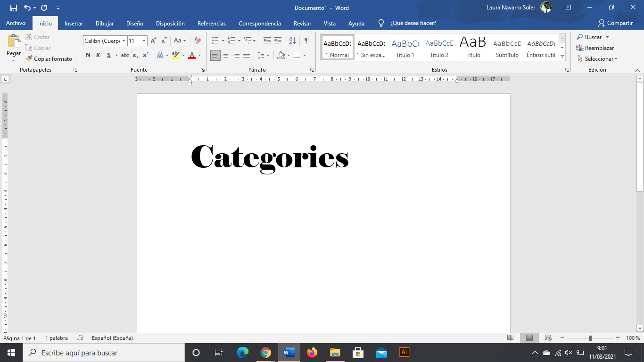Justify text alignment toggle

pos(247,55)
